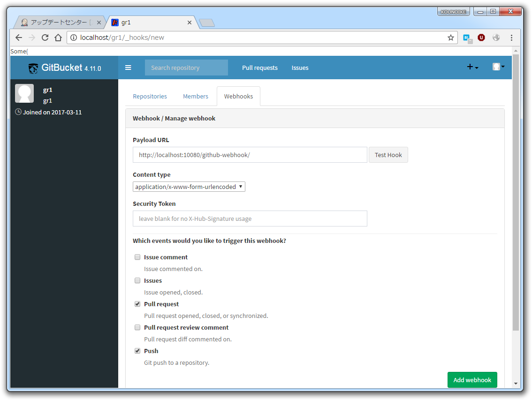Open the plus create-new dropdown
The image size is (532, 400).
click(472, 68)
